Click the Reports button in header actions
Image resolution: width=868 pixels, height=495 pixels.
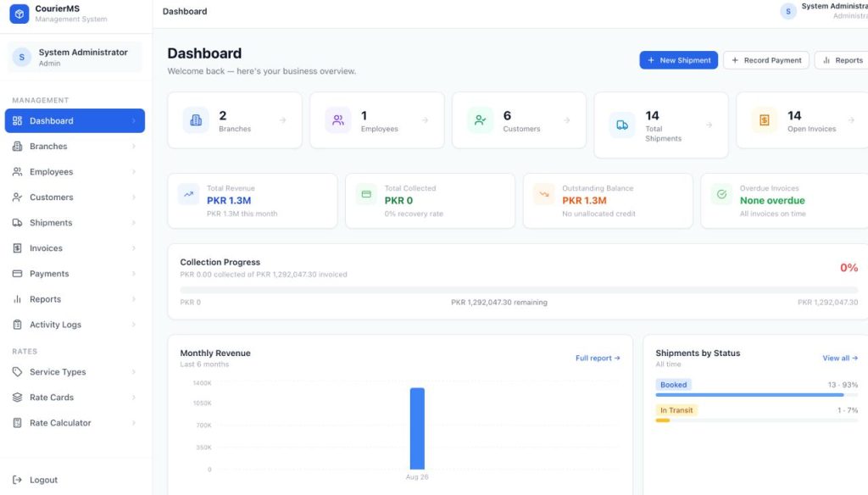coord(842,60)
